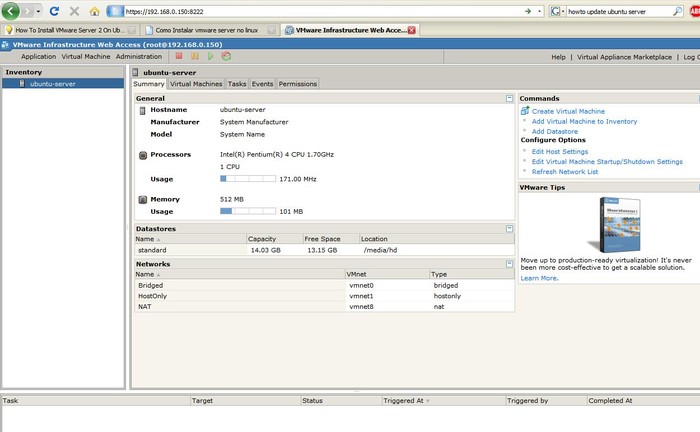Go to browser home page icon
The height and width of the screenshot is (432, 700).
click(94, 11)
